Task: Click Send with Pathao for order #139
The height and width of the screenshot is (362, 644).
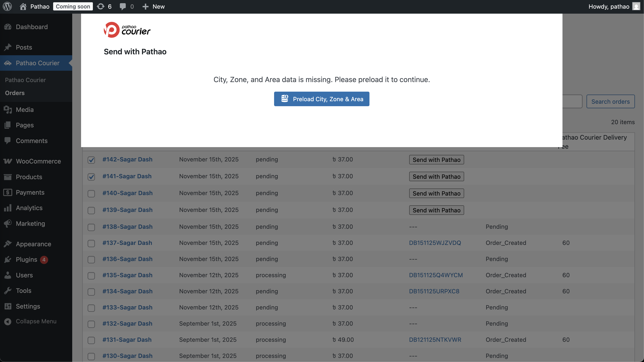Action: click(436, 210)
